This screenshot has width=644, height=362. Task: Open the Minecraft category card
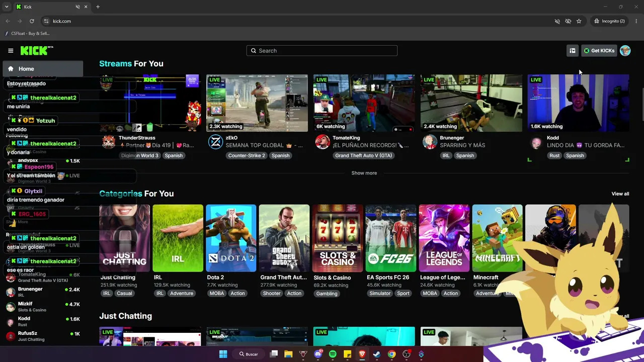[497, 238]
